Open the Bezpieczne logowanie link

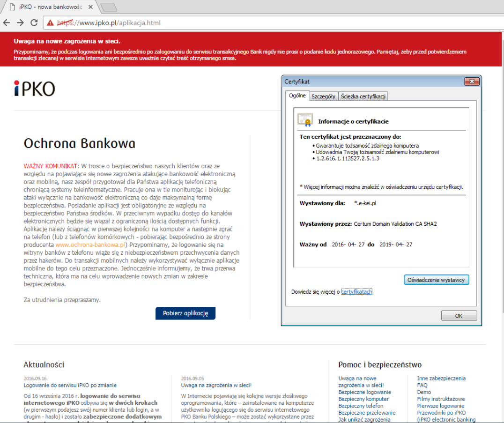pyautogui.click(x=365, y=392)
